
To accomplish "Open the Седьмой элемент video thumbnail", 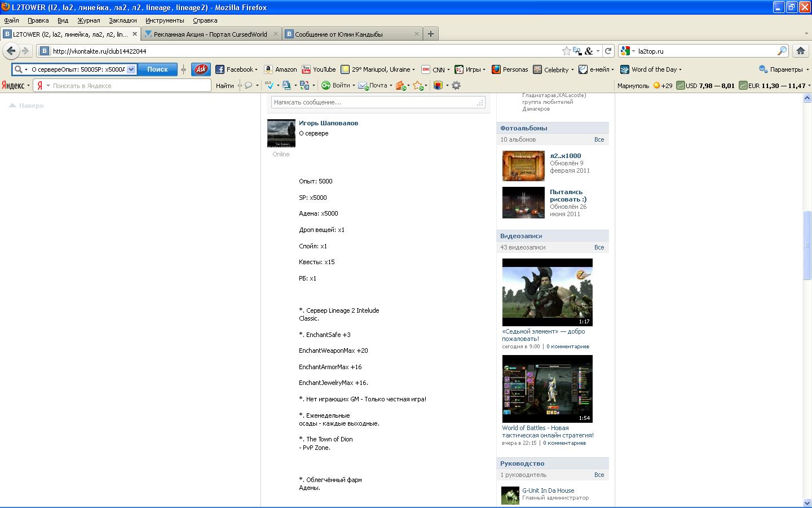I will point(547,292).
